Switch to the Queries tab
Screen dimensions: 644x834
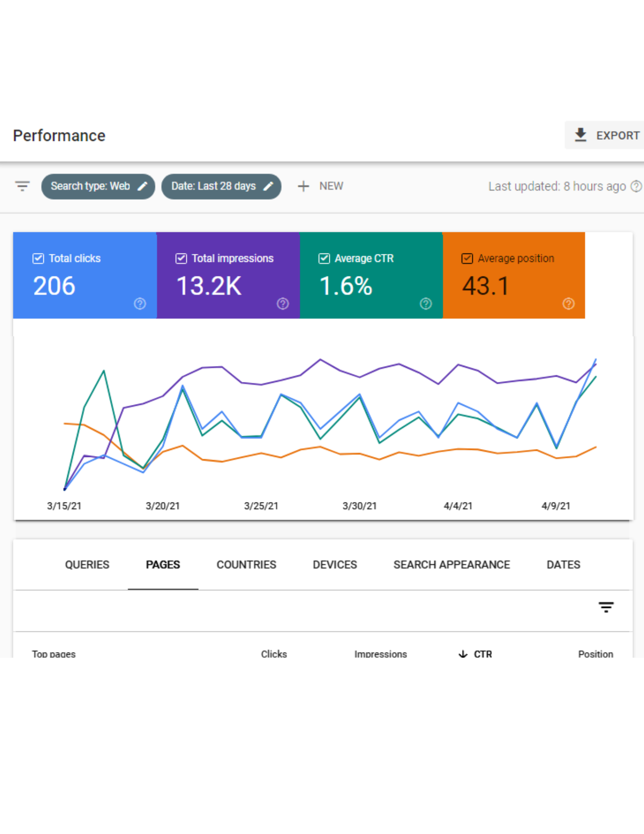[x=87, y=565]
